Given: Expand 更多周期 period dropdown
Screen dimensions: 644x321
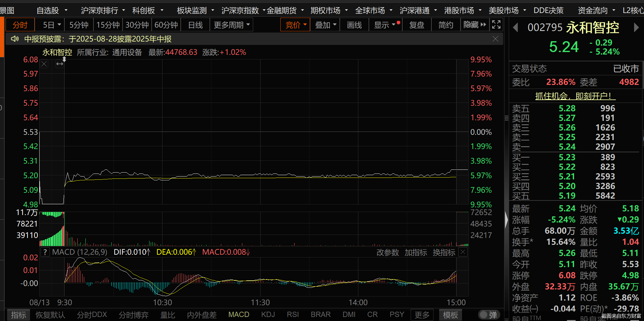Looking at the screenshot, I should pos(231,25).
